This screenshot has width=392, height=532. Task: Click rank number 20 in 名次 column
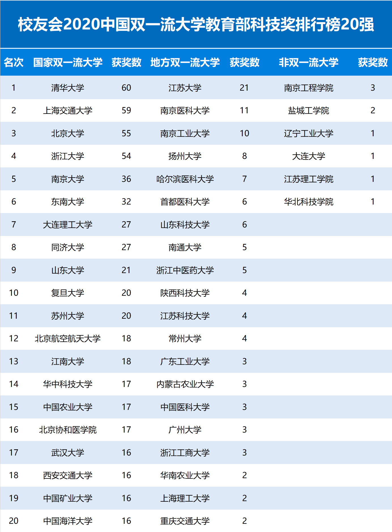[14, 521]
